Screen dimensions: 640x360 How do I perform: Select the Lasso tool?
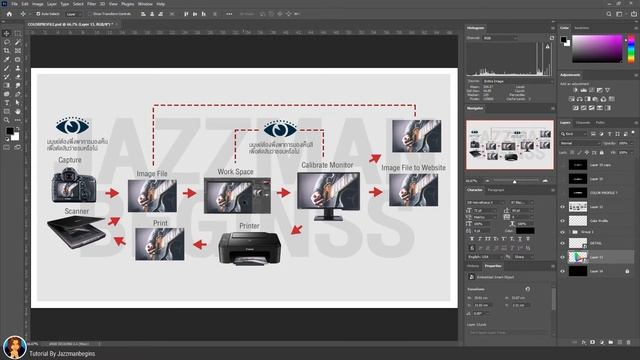coord(7,42)
